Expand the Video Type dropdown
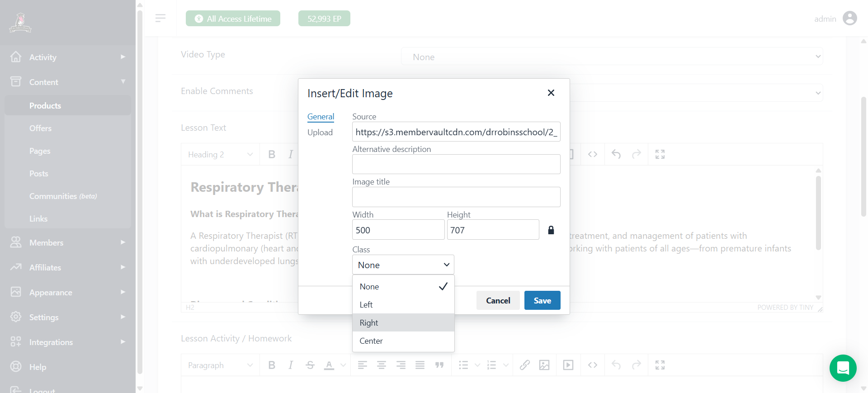Viewport: 868px width, 393px height. click(611, 57)
